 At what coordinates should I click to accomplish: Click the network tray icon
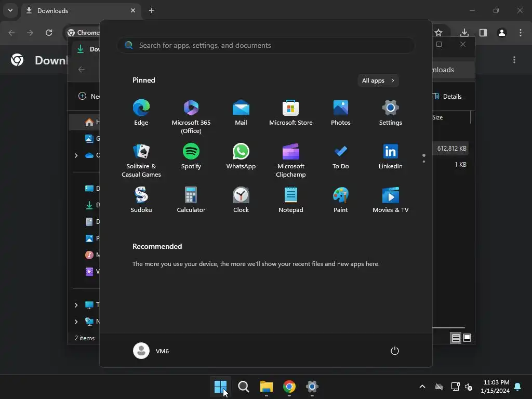[x=455, y=387]
